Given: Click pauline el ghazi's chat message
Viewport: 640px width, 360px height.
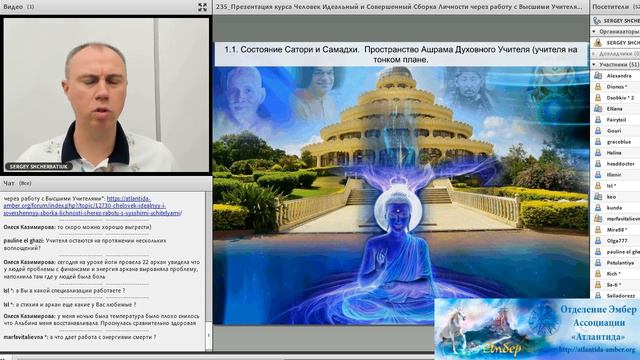Looking at the screenshot, I should [x=85, y=244].
